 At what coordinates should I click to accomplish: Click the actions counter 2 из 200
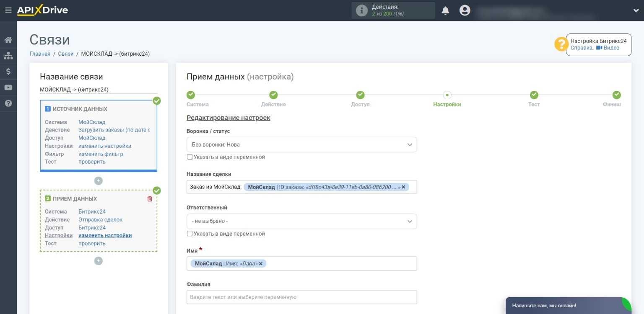tap(387, 14)
